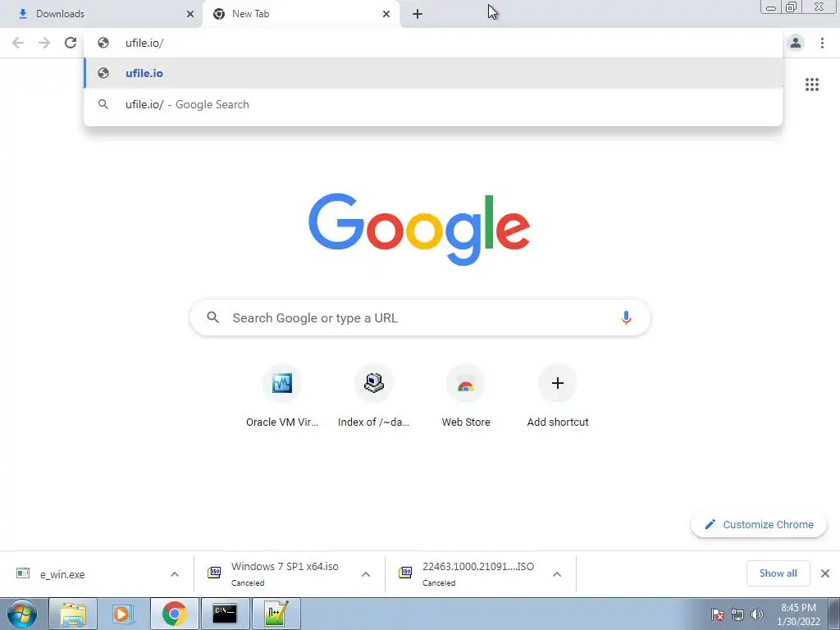Expand options for Windows 7 SP1 x64.iso

pyautogui.click(x=366, y=574)
